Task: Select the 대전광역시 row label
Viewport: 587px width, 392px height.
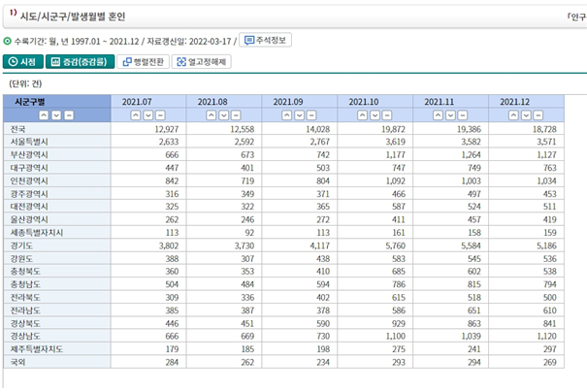Action: (x=29, y=207)
